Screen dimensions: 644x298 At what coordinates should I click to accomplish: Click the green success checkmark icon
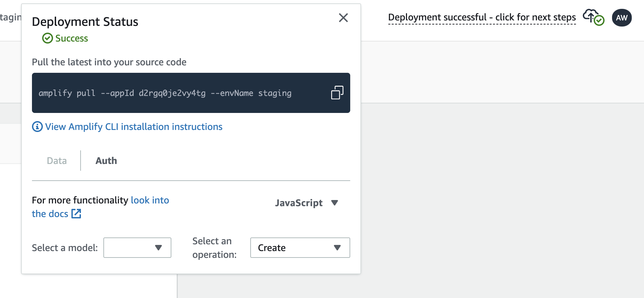(47, 38)
